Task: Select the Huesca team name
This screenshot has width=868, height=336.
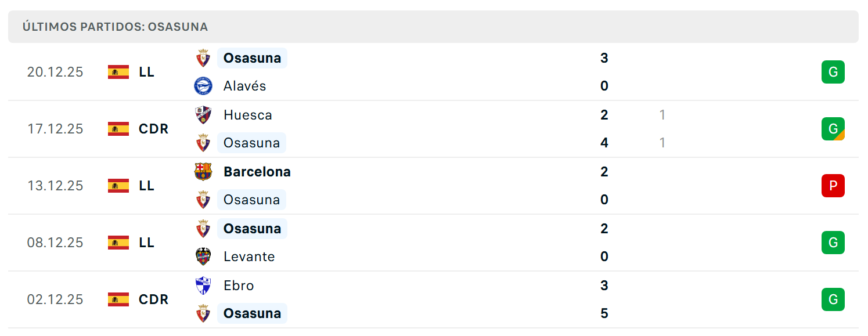Action: coord(248,115)
